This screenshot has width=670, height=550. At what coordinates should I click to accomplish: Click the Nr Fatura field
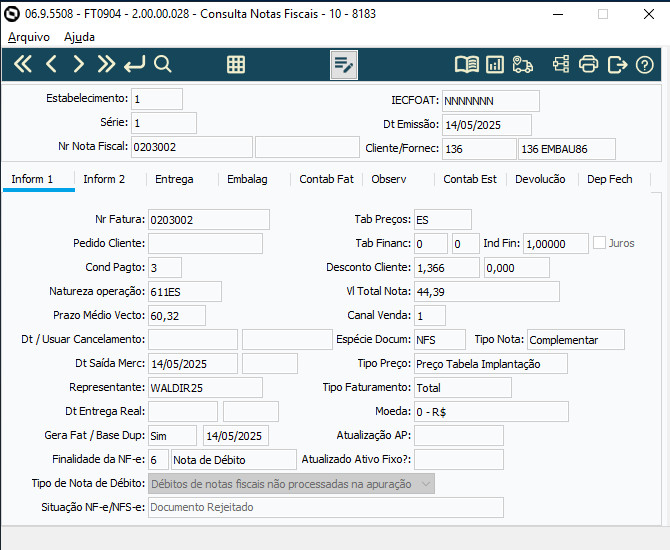[x=209, y=220]
